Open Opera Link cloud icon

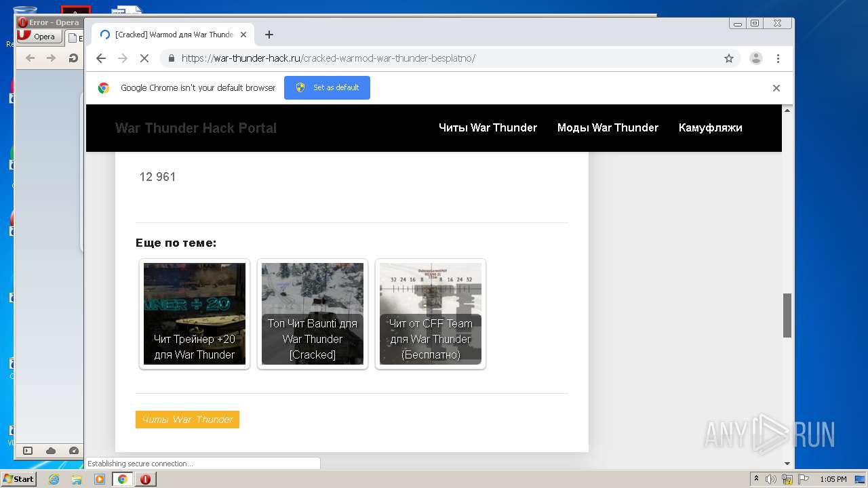[x=51, y=451]
